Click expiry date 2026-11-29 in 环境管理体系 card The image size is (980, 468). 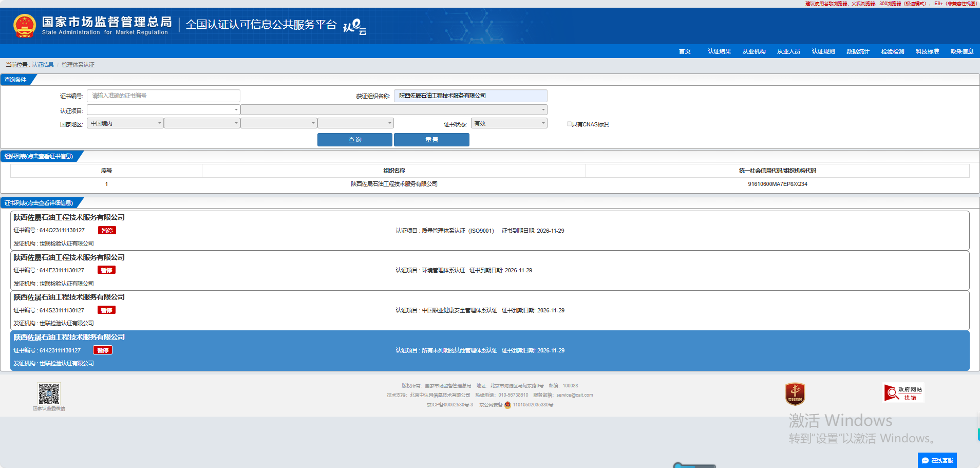tap(518, 270)
